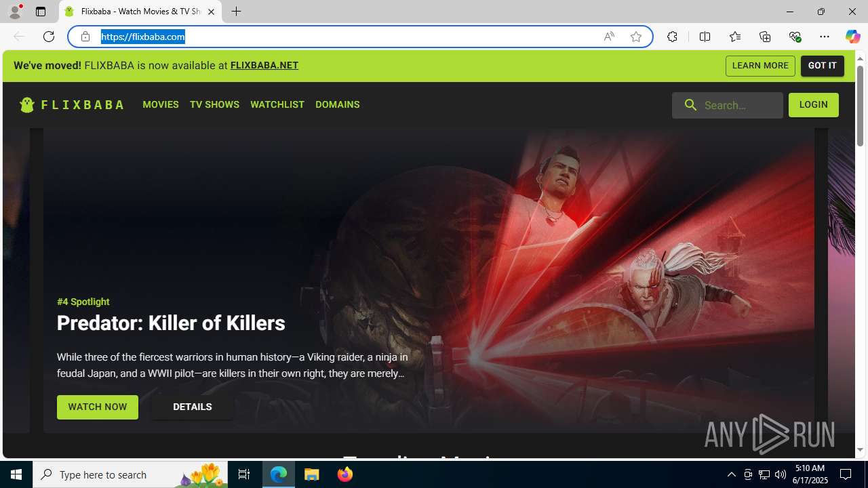Image resolution: width=868 pixels, height=488 pixels.
Task: Click the scrollbar down arrow
Action: coord(860,450)
